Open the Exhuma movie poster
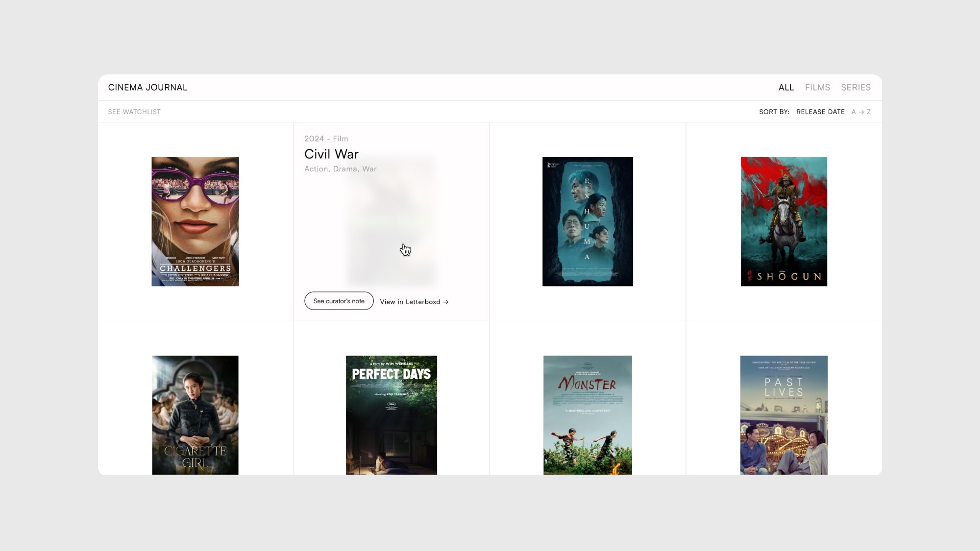The width and height of the screenshot is (980, 551). pos(588,221)
